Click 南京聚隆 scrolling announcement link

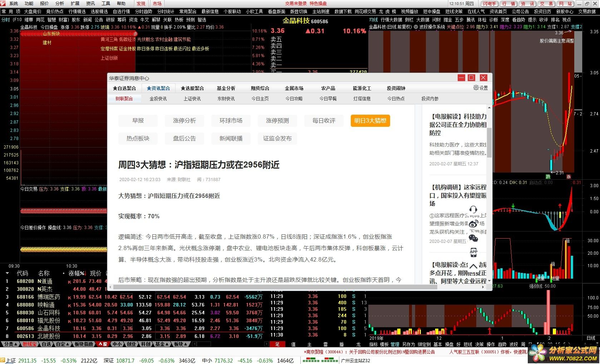coord(369,352)
